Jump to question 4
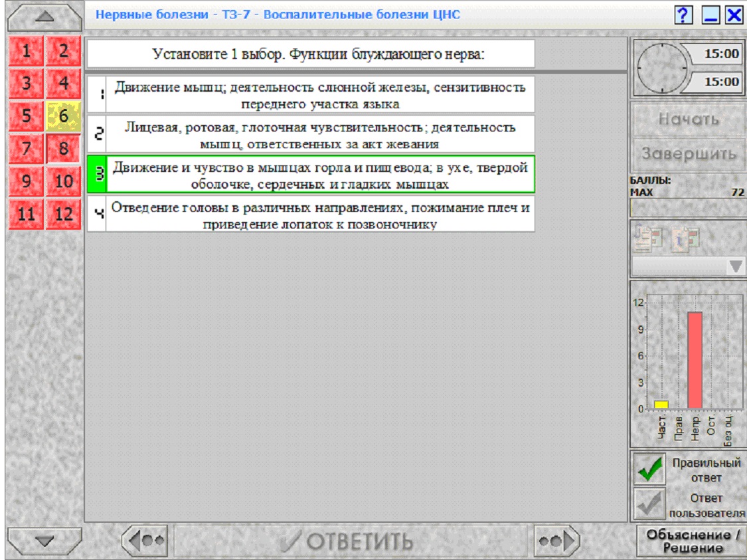The height and width of the screenshot is (560, 747). (63, 84)
